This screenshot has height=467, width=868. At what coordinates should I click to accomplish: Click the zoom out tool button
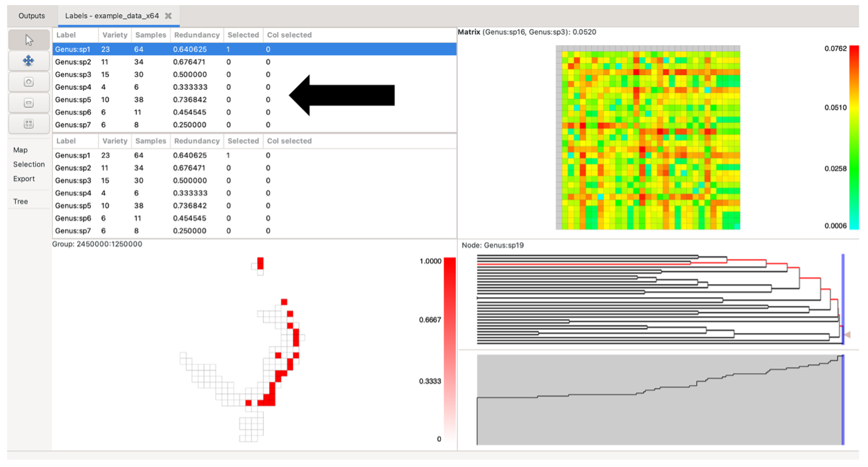[x=29, y=103]
